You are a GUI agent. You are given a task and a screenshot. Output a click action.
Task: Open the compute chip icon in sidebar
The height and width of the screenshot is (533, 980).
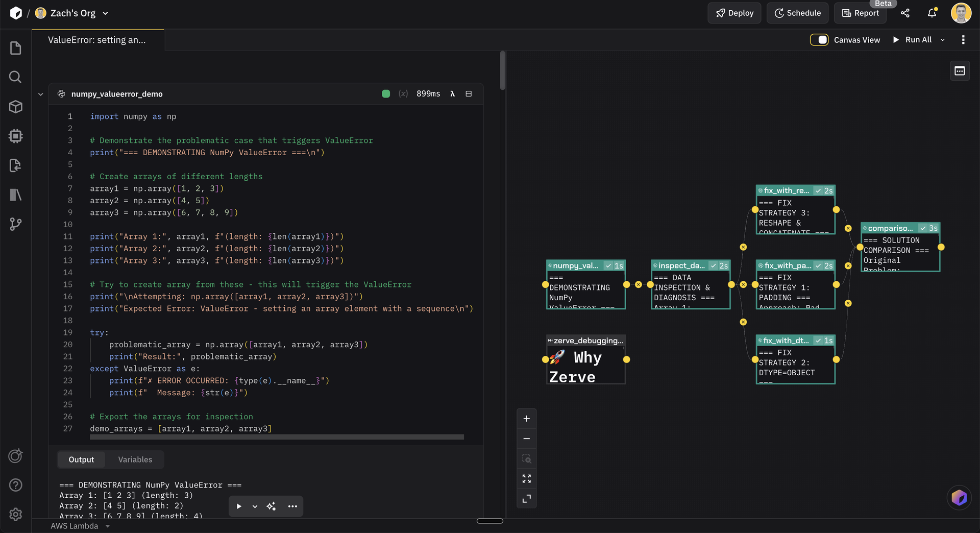pos(16,136)
